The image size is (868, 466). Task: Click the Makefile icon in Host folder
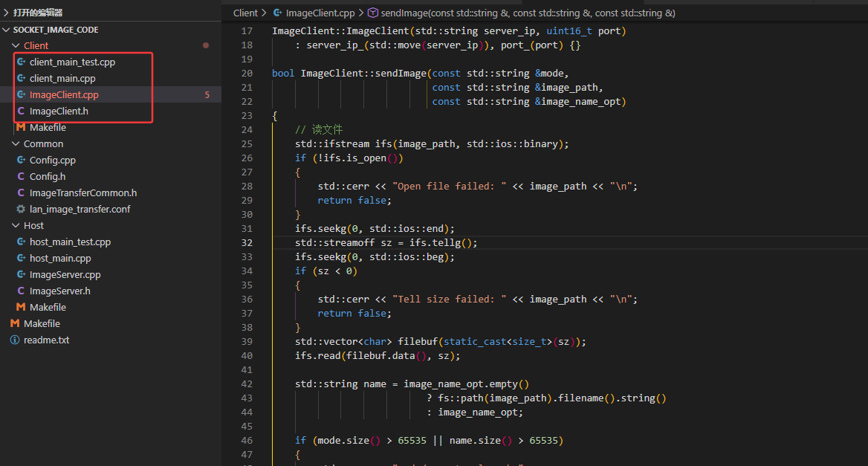[21, 307]
